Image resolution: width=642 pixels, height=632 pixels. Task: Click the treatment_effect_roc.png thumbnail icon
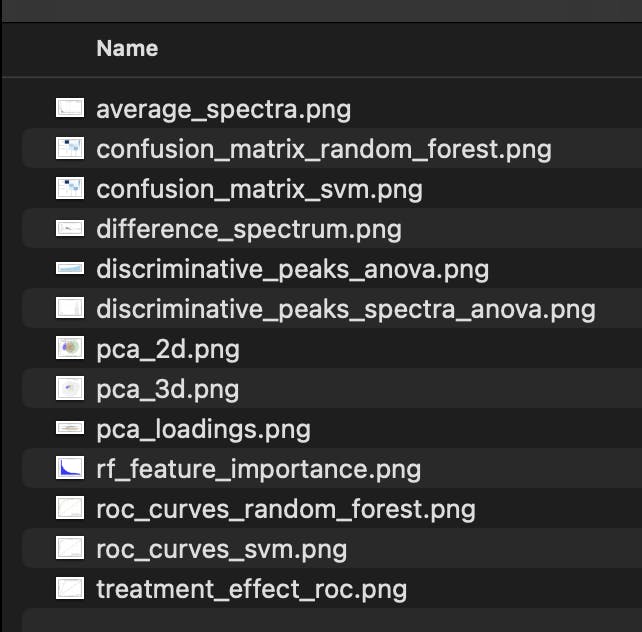pos(70,588)
